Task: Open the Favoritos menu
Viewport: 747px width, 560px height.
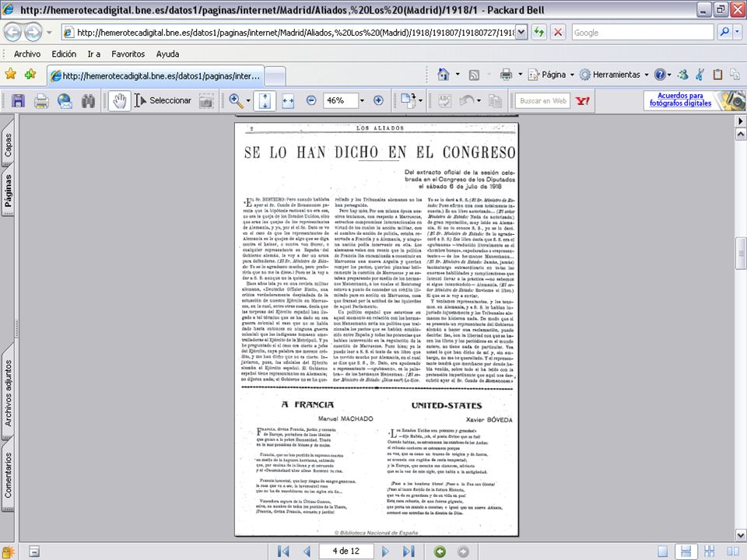Action: tap(128, 54)
